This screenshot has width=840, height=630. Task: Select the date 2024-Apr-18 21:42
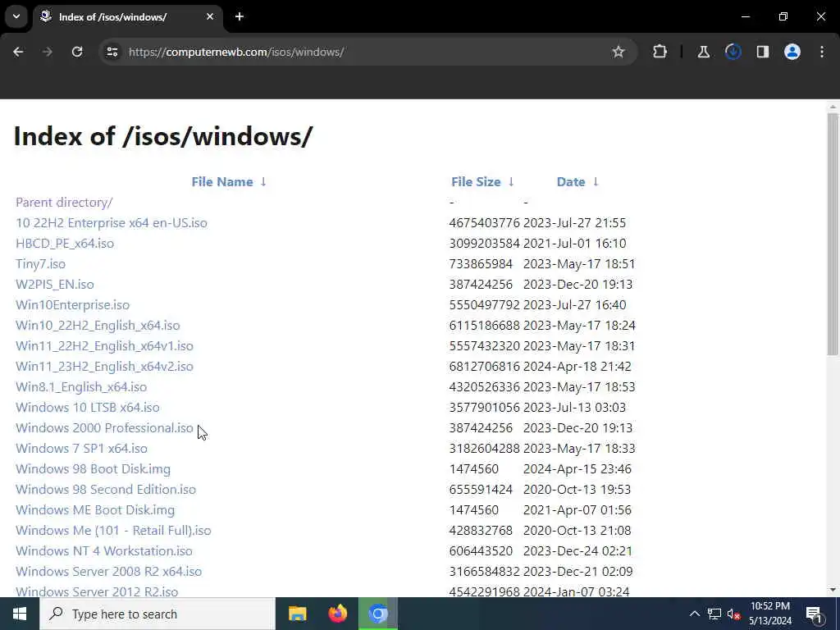click(x=577, y=367)
